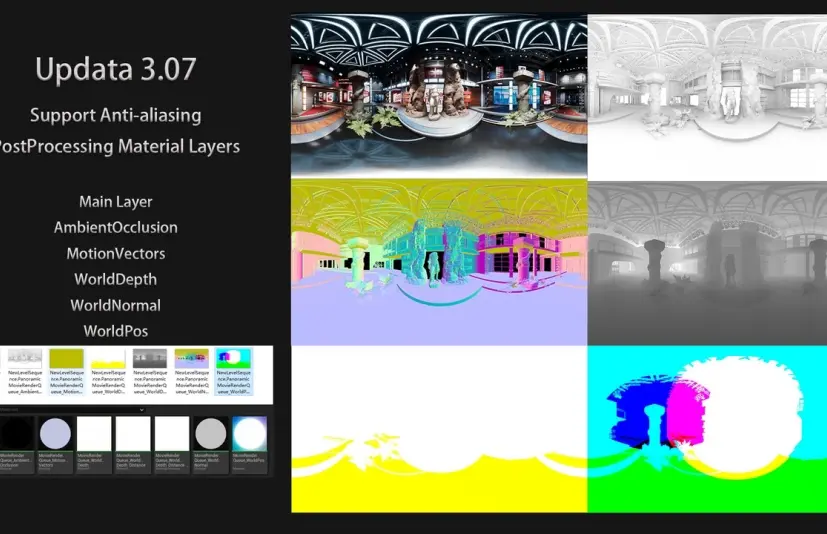827x534 pixels.
Task: Pick the MovieRenderQueue MotionVectors material asset
Action: [x=55, y=434]
